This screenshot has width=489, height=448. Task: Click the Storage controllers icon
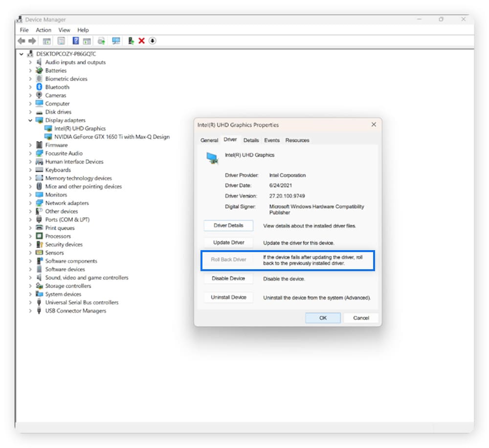tap(39, 286)
